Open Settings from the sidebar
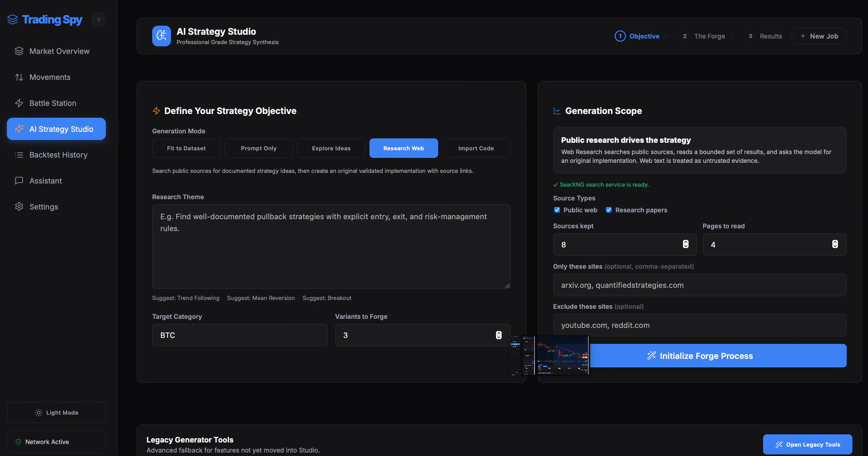This screenshot has height=456, width=868. [56, 207]
